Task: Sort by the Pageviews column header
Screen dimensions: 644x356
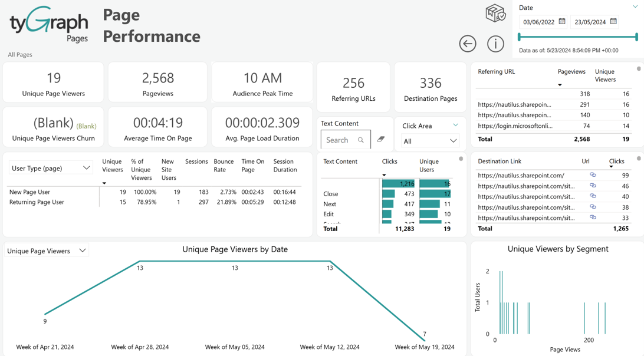Action: click(x=571, y=71)
